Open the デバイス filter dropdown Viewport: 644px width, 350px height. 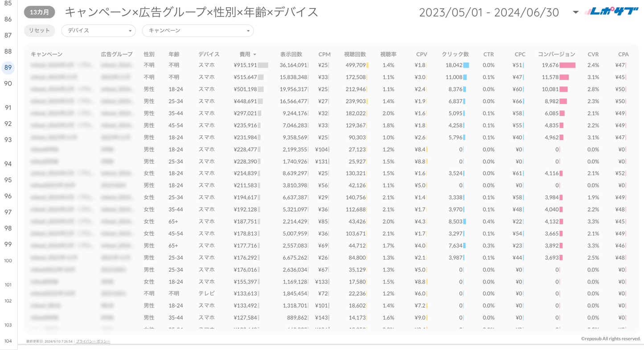point(98,31)
